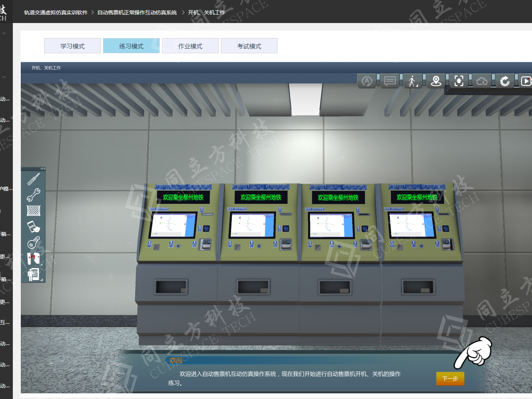Choose the fare gate tool icon

34,259
